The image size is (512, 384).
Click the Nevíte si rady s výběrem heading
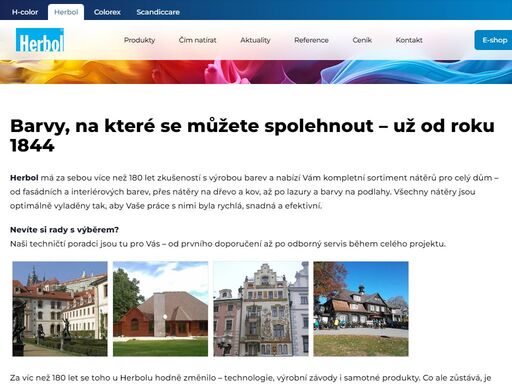64,230
